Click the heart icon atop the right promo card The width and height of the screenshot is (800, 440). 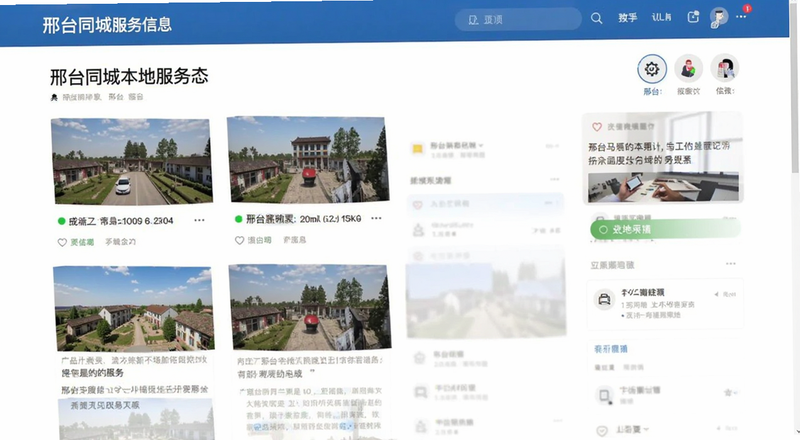click(596, 127)
